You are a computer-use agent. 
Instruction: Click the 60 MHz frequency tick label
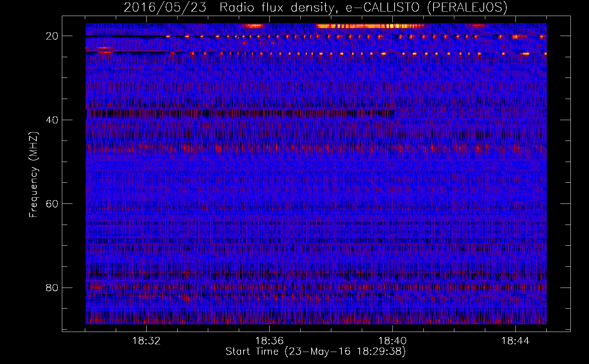point(52,204)
